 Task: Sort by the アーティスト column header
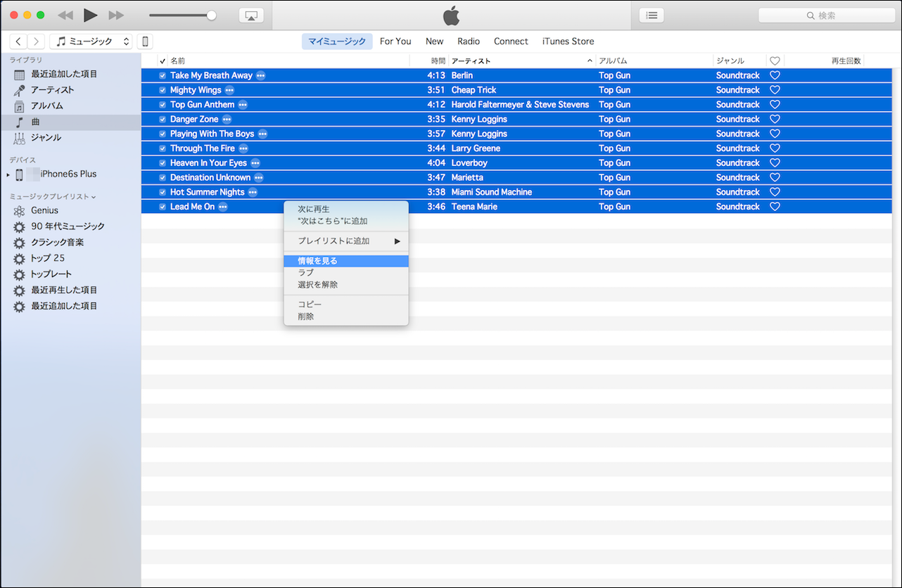(x=522, y=61)
